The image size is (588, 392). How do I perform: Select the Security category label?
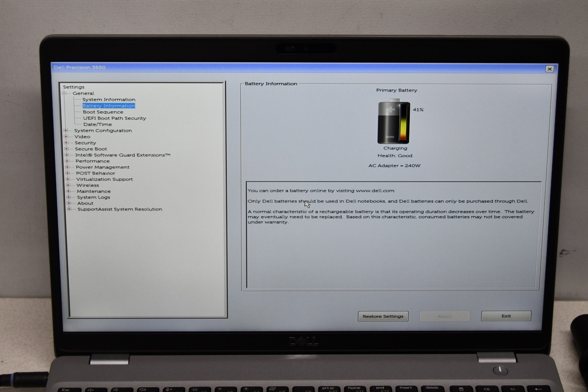(x=85, y=143)
